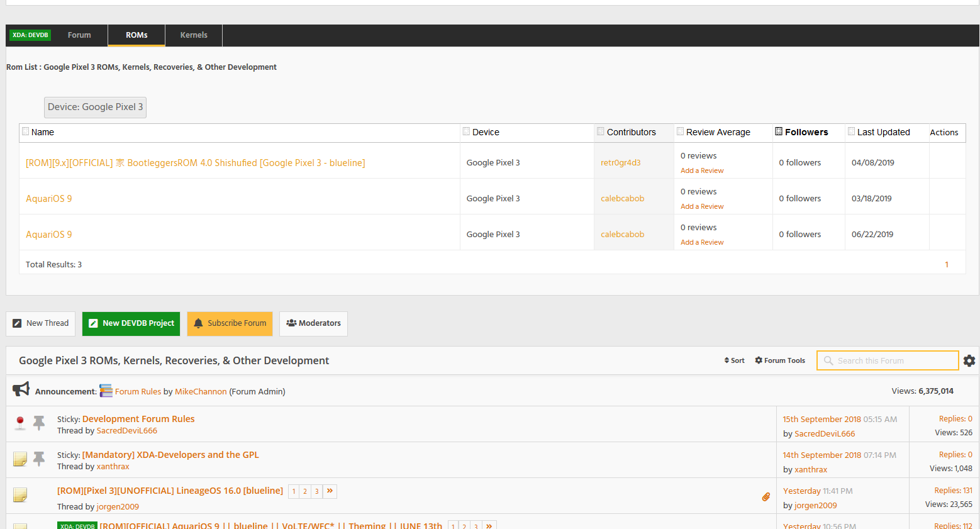This screenshot has width=980, height=529.
Task: Open the LineageOS 16.0 [blueline] thread
Action: 170,491
